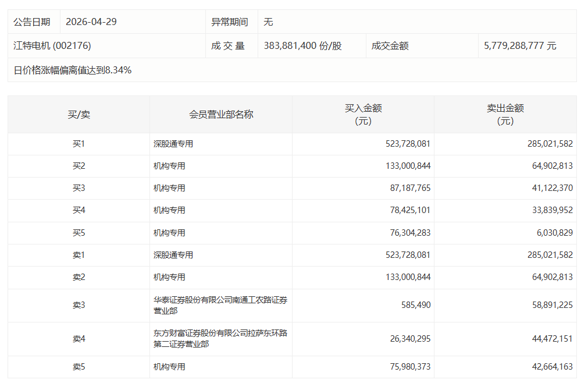
Task: Click the announcement date 2026-04-29
Action: tap(91, 22)
